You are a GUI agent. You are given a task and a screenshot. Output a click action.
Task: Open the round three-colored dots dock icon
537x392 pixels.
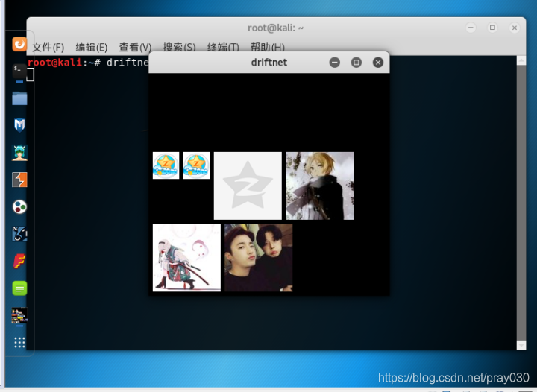(19, 207)
